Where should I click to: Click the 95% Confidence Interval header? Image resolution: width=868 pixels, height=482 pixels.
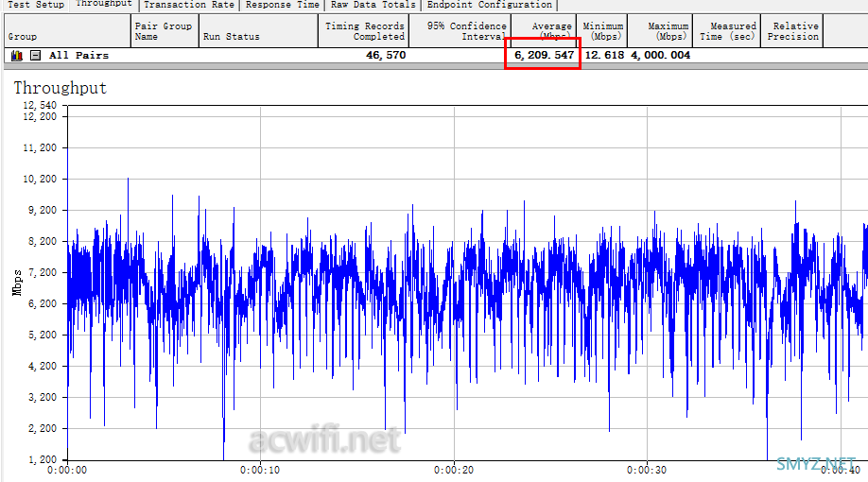click(x=460, y=31)
